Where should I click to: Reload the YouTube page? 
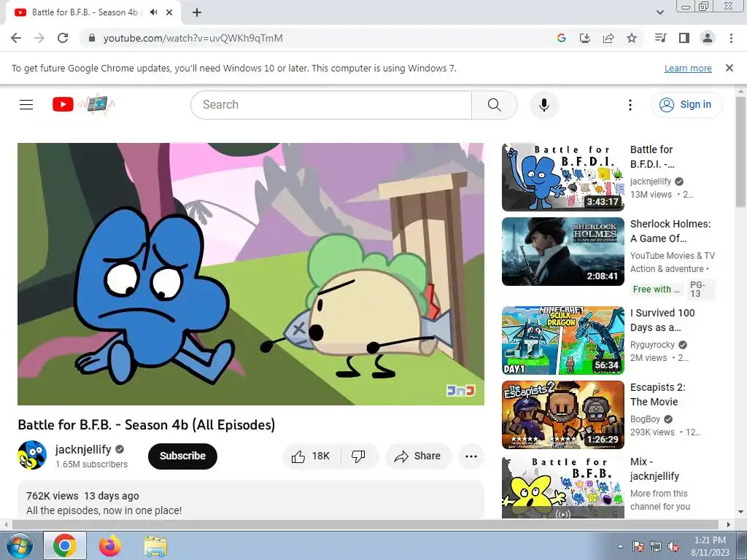click(x=63, y=38)
